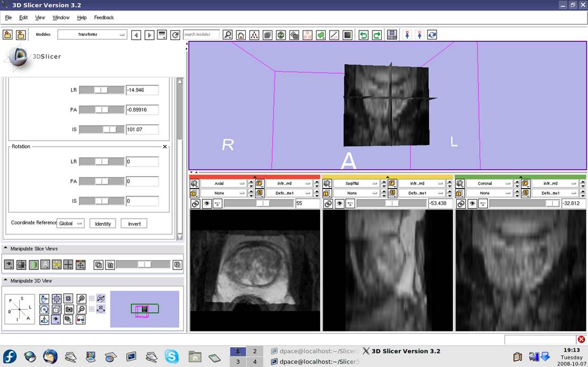Click the Home module icon in toolbar
This screenshot has width=588, height=367.
241,35
